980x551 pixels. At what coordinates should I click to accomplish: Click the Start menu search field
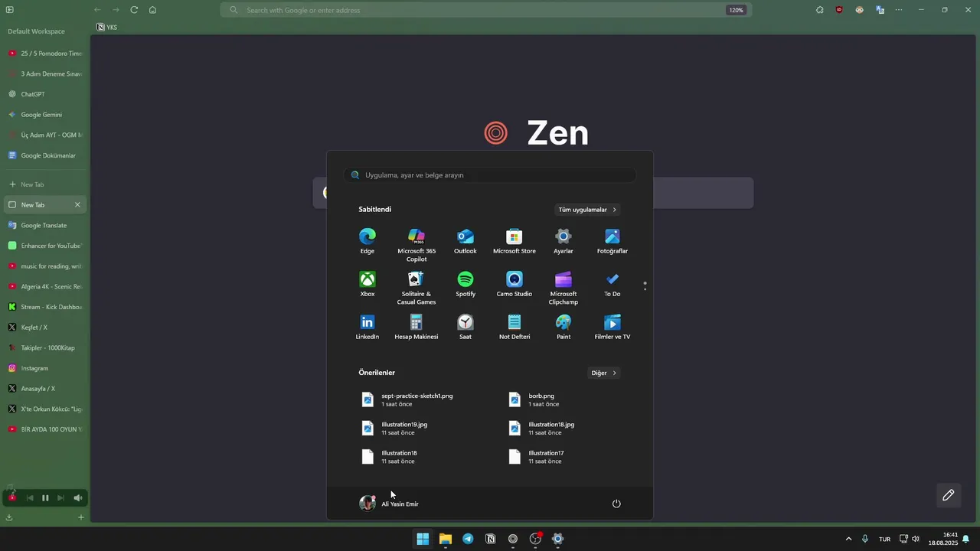pyautogui.click(x=490, y=175)
